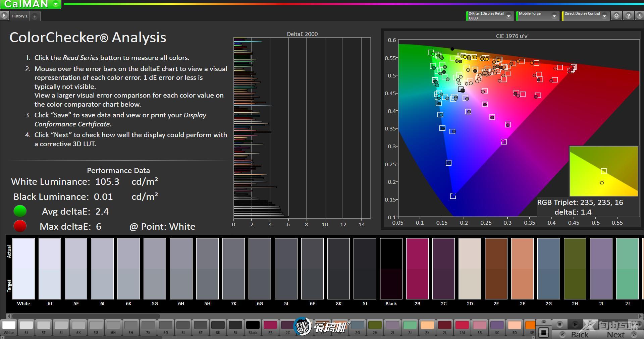The image size is (644, 339).
Task: Click the White Luminance value 105.3
Action: (x=107, y=182)
